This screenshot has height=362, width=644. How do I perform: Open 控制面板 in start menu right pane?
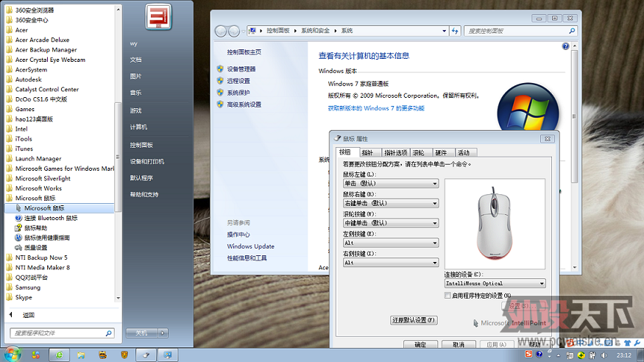pyautogui.click(x=141, y=145)
